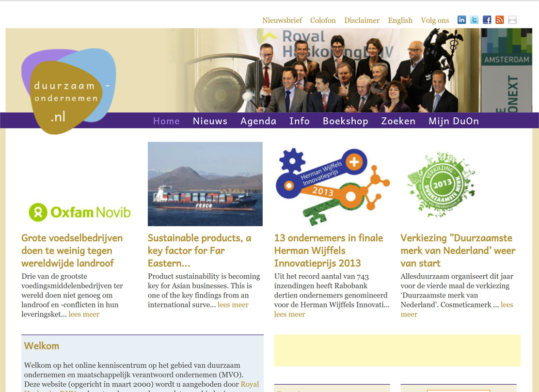The width and height of the screenshot is (539, 392).
Task: Open Mijn DuOn in navigation bar
Action: (453, 121)
